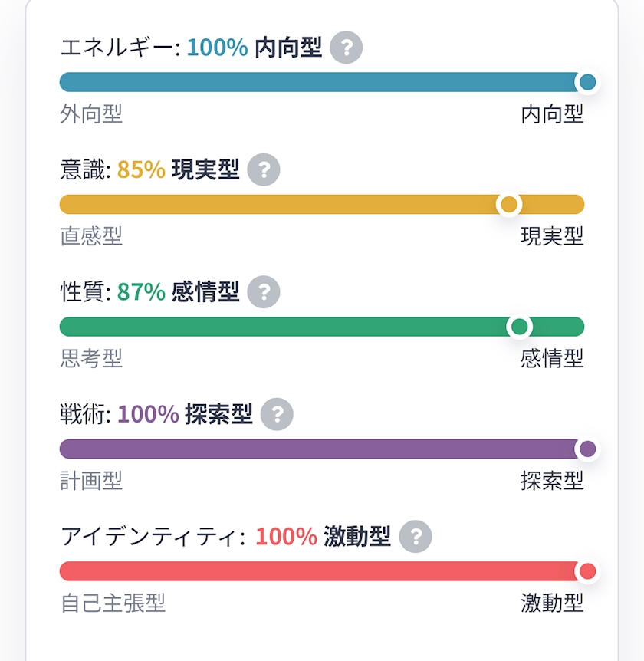Click question mark next to 戦術 探索型
Image resolution: width=644 pixels, height=661 pixels.
point(277,414)
